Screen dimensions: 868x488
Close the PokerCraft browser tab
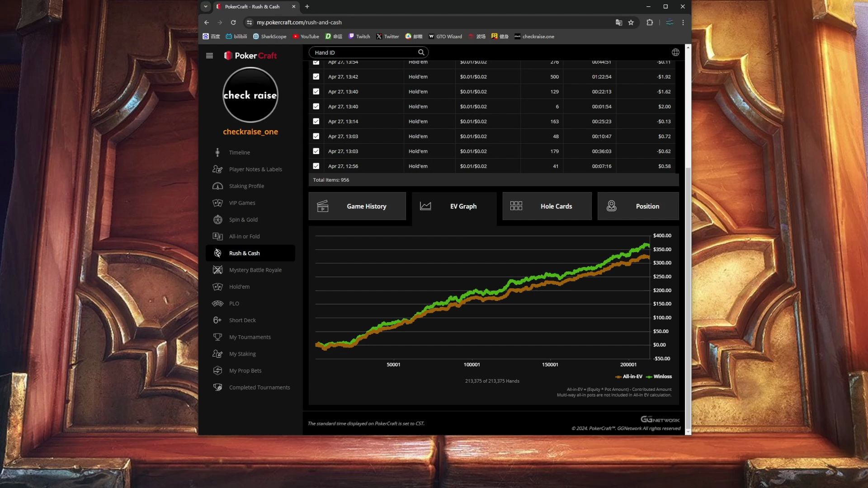point(293,6)
